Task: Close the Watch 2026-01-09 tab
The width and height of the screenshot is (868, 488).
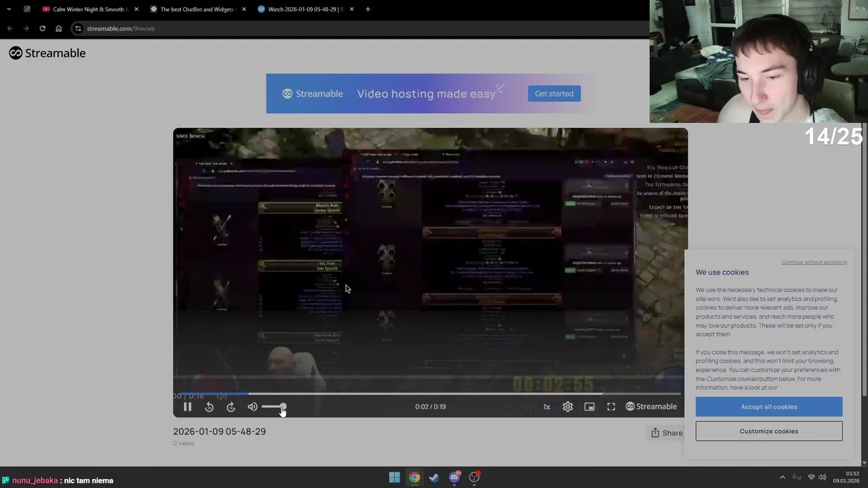Action: [351, 9]
